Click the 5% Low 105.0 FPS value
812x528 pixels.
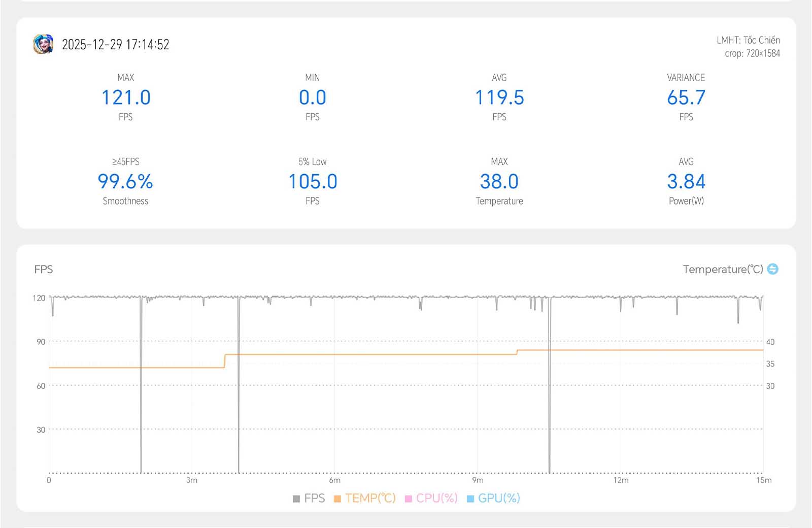[x=313, y=181]
